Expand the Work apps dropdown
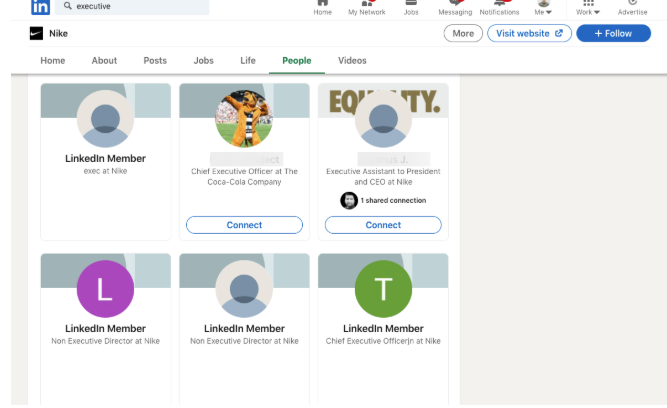 point(588,5)
